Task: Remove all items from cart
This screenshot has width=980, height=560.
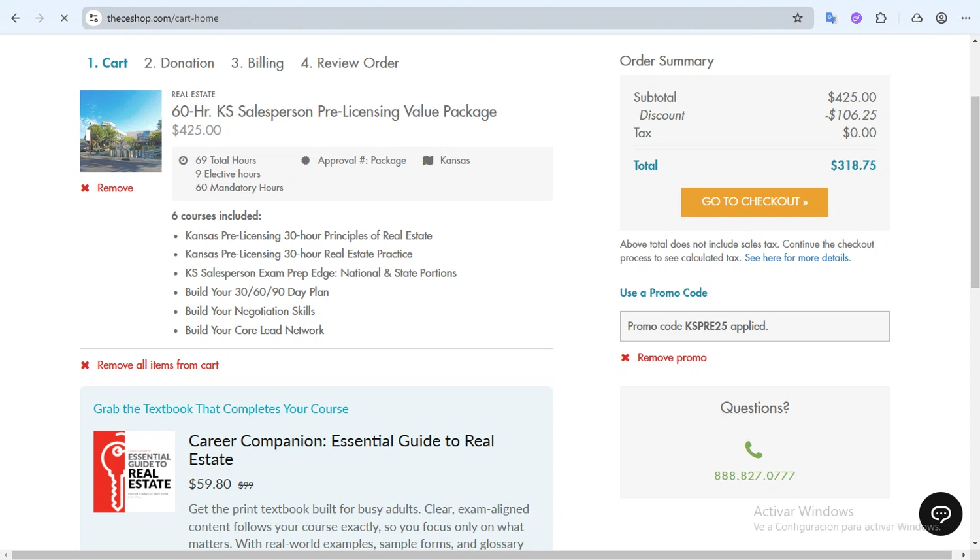Action: pos(157,365)
